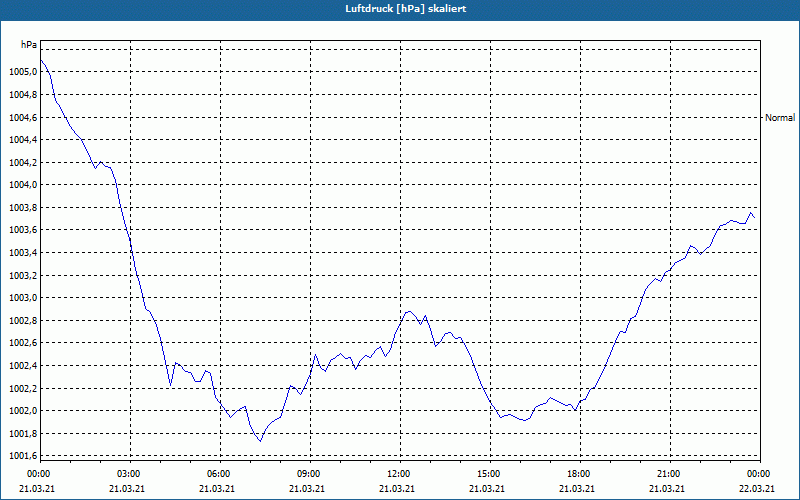Select the 03:00 time label
Screen dimensions: 800x500
point(130,474)
